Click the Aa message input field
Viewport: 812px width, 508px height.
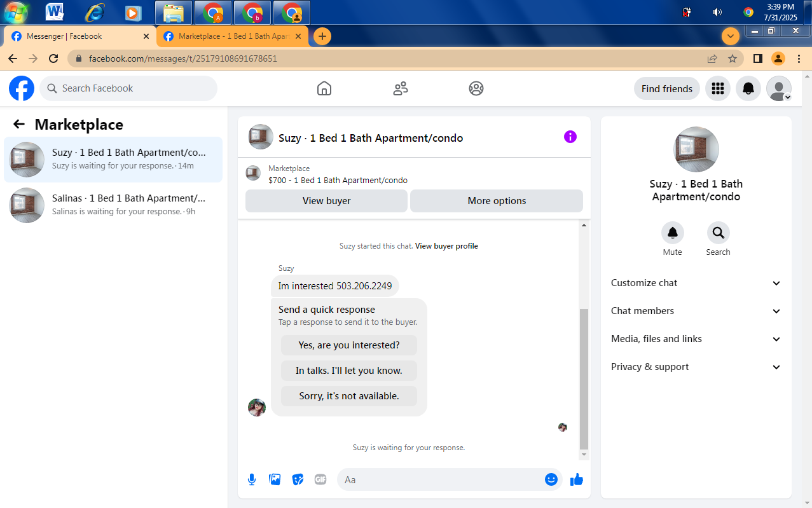coord(440,479)
